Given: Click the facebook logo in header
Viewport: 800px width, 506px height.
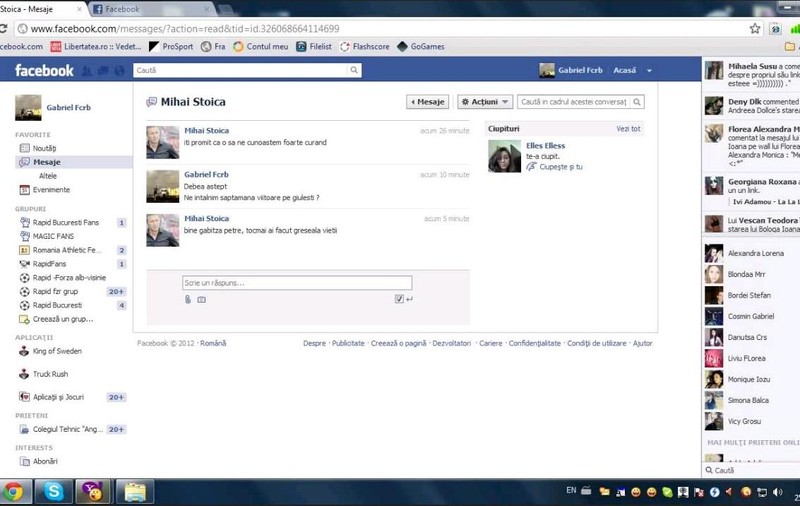Looking at the screenshot, I should pos(44,70).
